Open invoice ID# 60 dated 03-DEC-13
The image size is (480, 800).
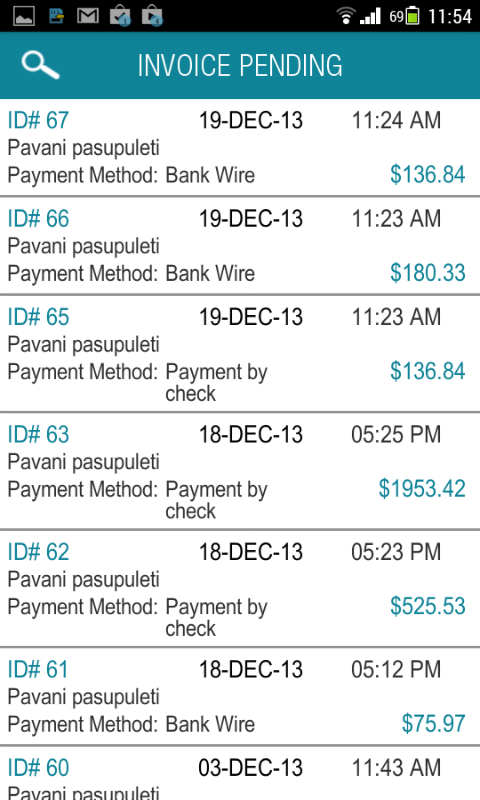pos(240,773)
